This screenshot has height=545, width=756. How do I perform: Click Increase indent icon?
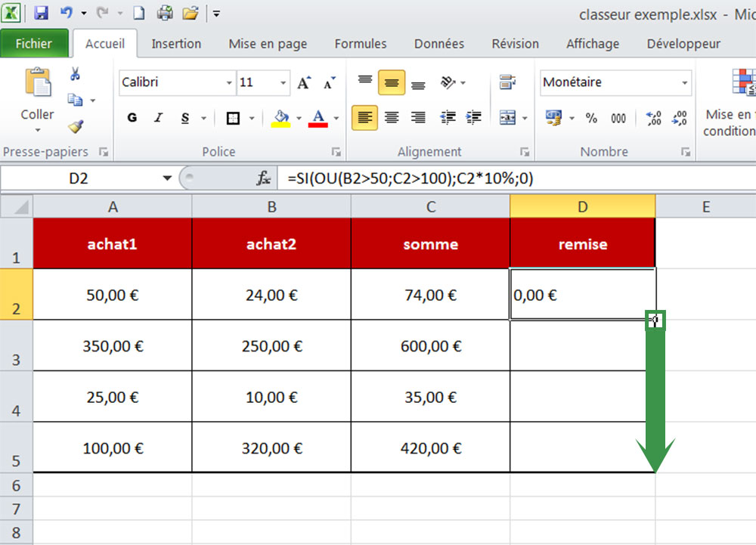click(x=473, y=118)
